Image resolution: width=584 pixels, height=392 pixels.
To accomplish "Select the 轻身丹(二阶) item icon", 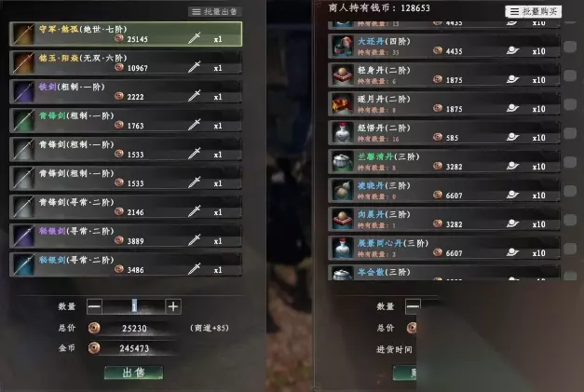I will (x=342, y=74).
